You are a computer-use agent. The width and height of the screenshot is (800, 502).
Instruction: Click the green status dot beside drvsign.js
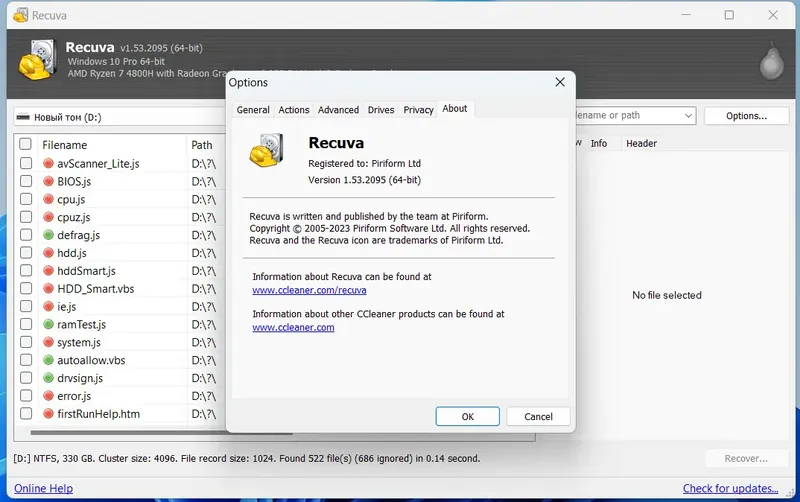point(48,378)
